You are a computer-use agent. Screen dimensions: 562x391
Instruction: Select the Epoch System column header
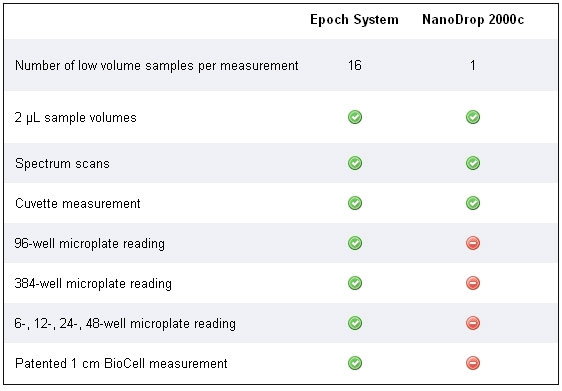354,20
